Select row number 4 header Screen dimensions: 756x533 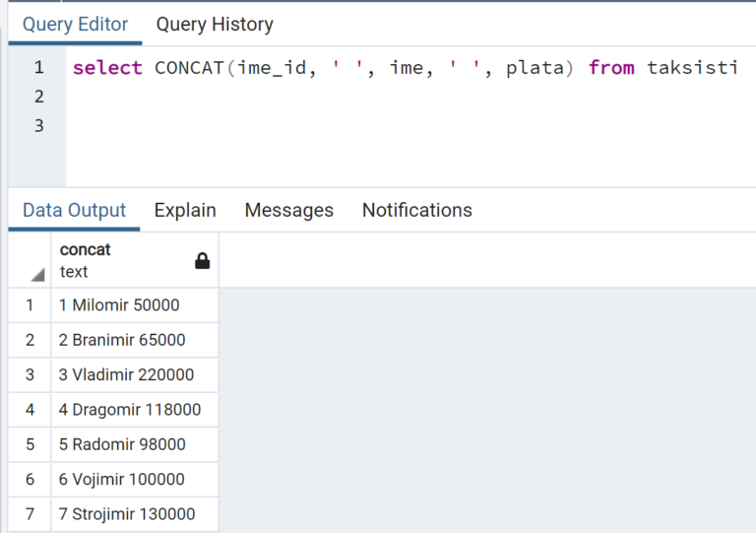click(x=30, y=410)
